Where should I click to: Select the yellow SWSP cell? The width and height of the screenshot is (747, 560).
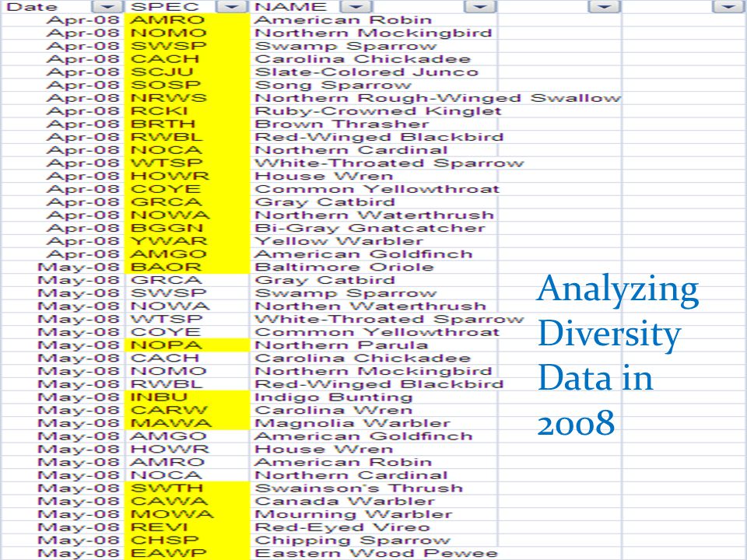click(x=187, y=46)
